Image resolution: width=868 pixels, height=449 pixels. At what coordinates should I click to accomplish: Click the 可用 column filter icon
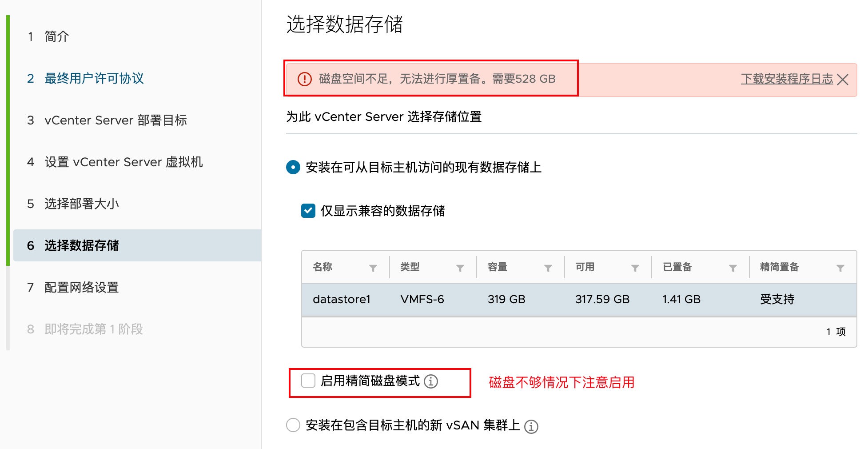635,268
